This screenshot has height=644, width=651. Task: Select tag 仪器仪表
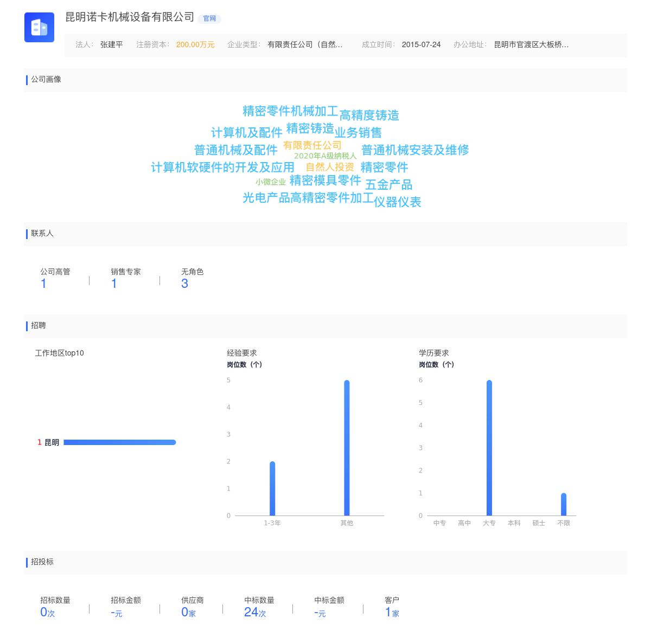pyautogui.click(x=398, y=202)
